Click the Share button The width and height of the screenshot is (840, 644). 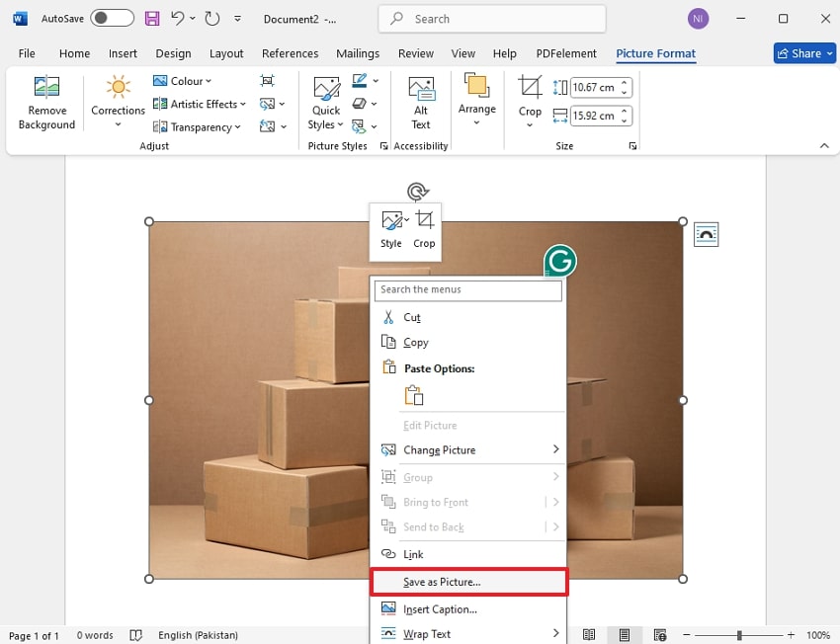[804, 53]
